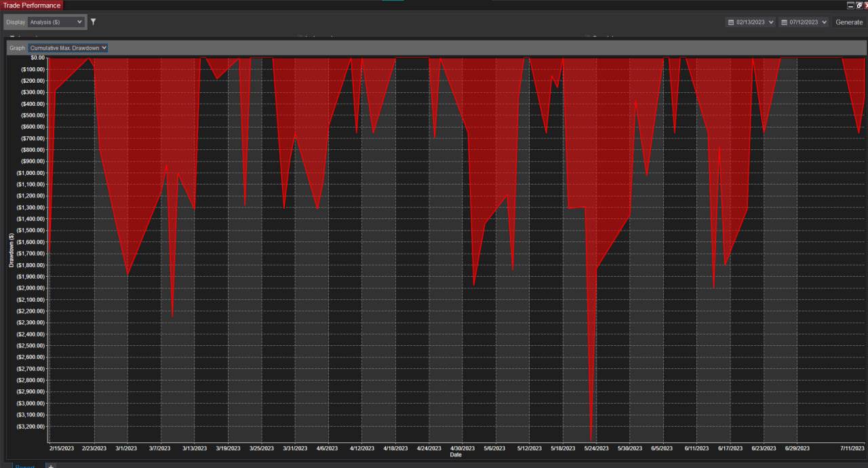868x468 pixels.
Task: Click the 4/30/2023 date axis label
Action: point(462,448)
